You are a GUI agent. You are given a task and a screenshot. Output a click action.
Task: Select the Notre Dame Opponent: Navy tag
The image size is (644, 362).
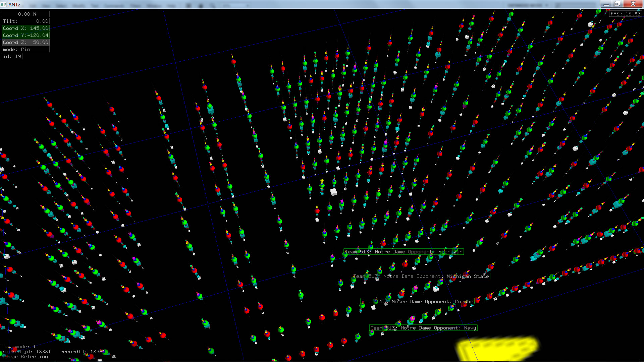[423, 328]
